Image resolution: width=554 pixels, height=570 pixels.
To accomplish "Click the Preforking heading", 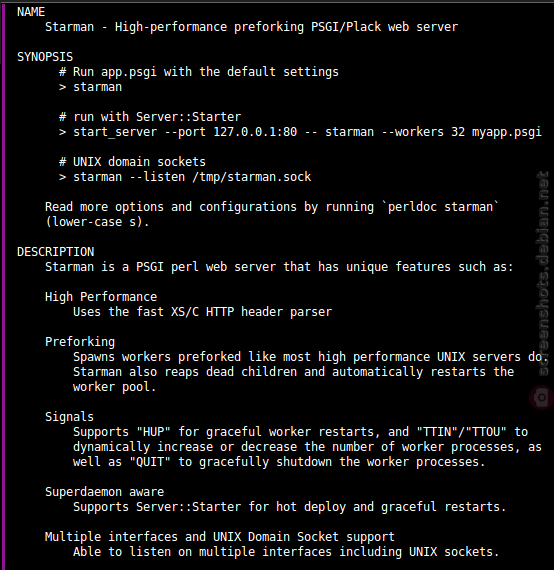I will tap(80, 342).
